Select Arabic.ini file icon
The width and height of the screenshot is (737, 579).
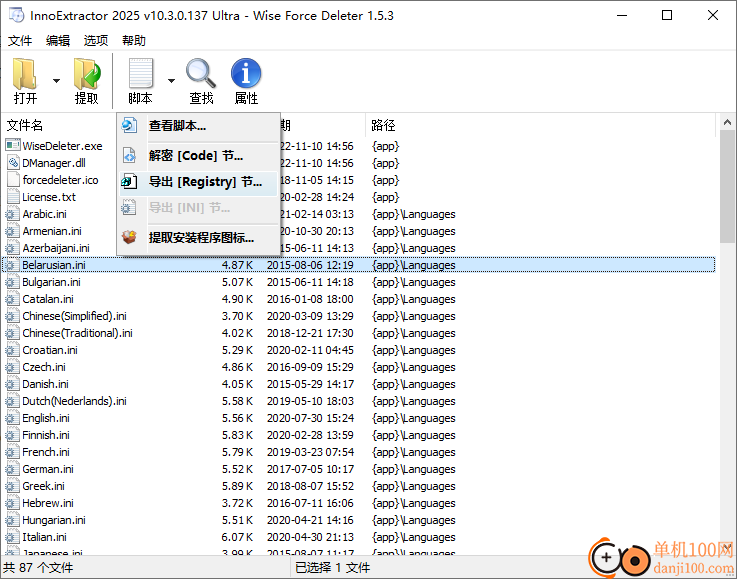click(x=13, y=214)
